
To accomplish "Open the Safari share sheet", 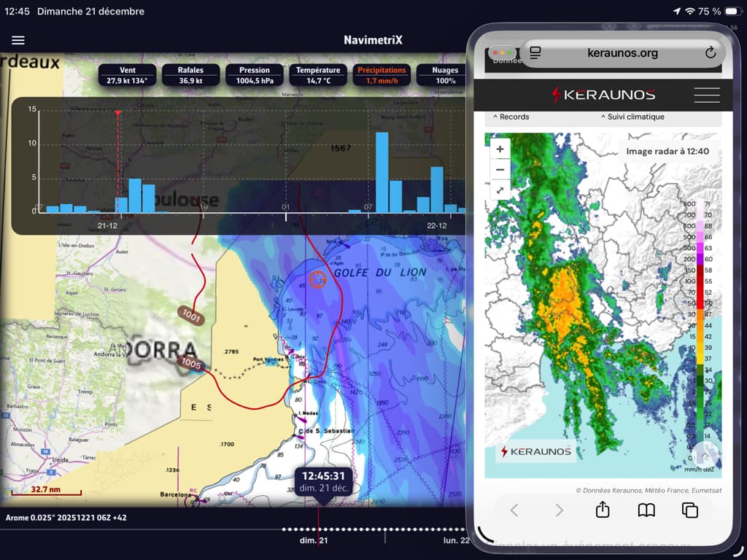I will pyautogui.click(x=603, y=510).
